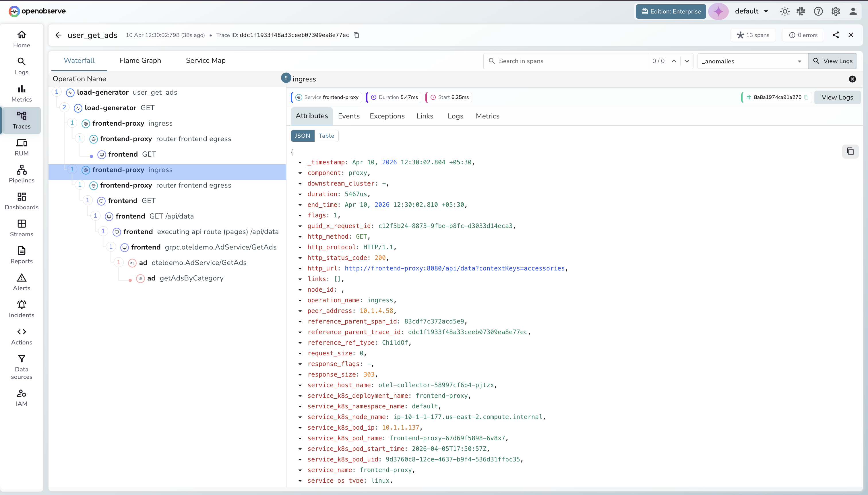
Task: Share the trace via the share icon
Action: (x=836, y=35)
